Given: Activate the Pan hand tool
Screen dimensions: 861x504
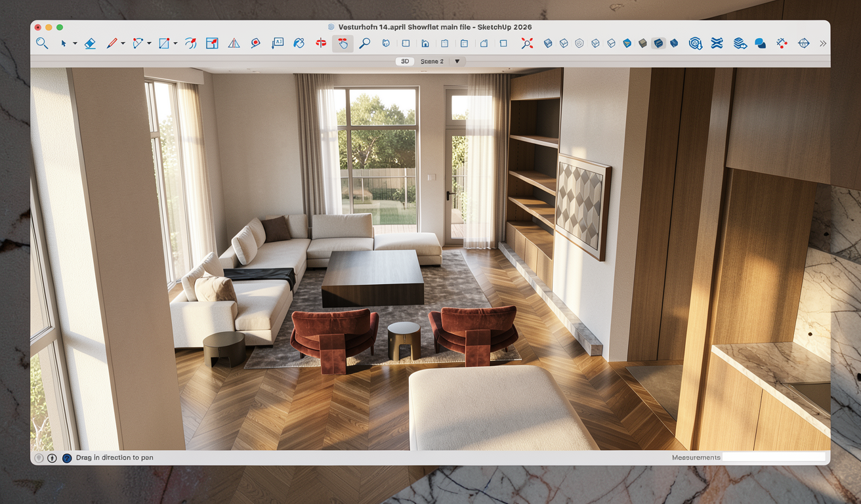Looking at the screenshot, I should (x=343, y=43).
